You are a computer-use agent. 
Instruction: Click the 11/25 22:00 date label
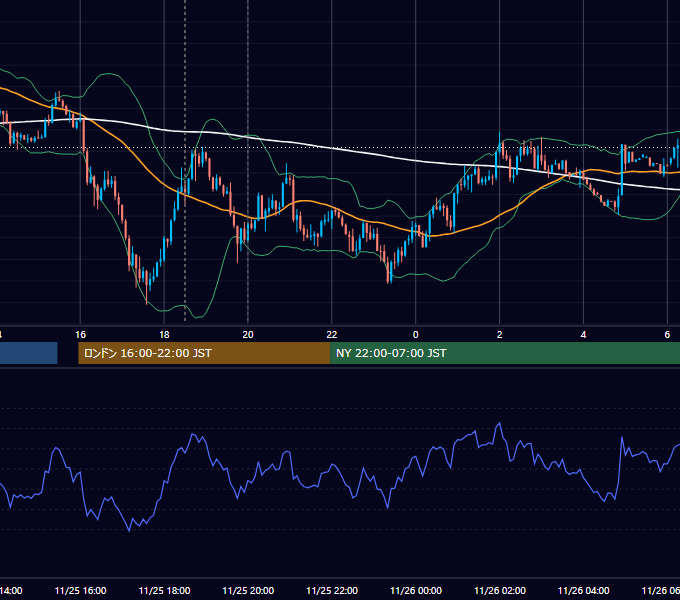click(332, 590)
